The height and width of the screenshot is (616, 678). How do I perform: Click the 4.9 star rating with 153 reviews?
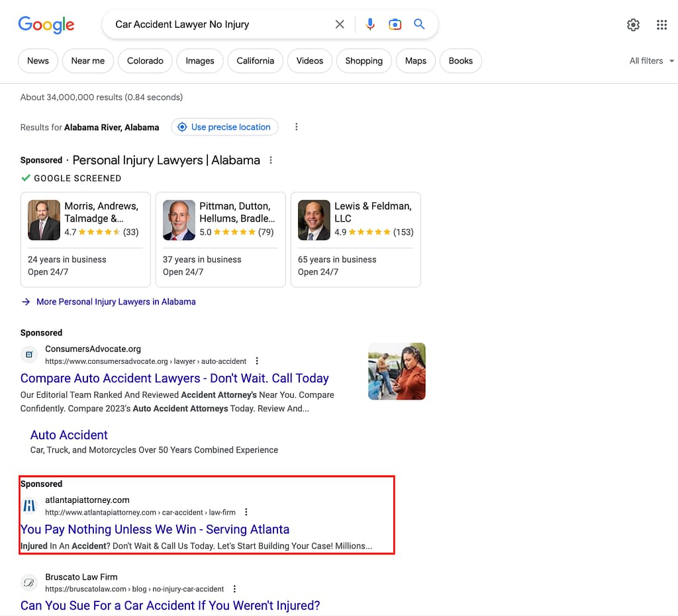(x=374, y=232)
